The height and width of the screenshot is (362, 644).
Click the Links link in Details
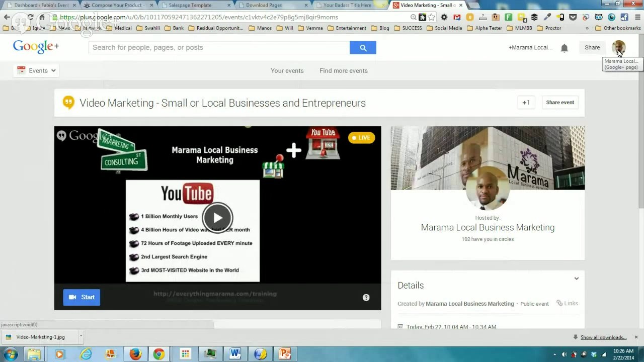567,303
